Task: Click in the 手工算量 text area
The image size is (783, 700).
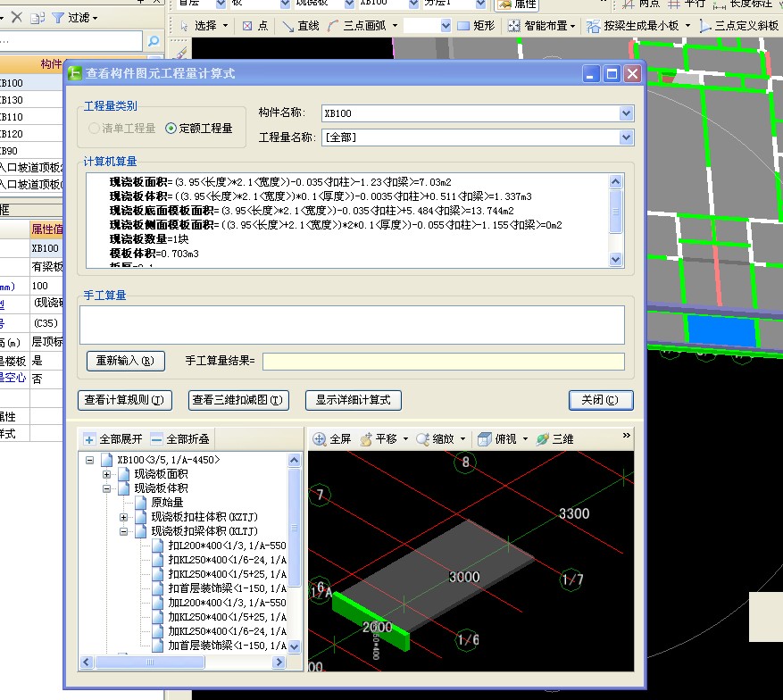Action: (x=352, y=325)
